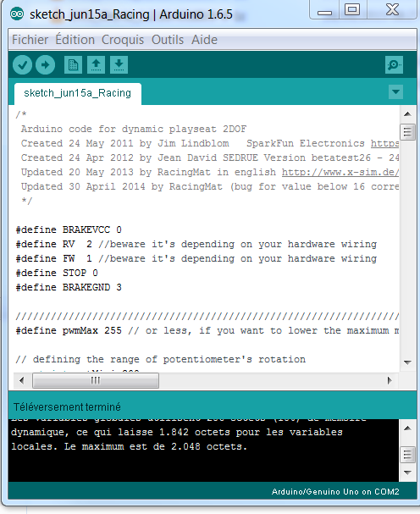Open the Fichier menu

[x=30, y=40]
